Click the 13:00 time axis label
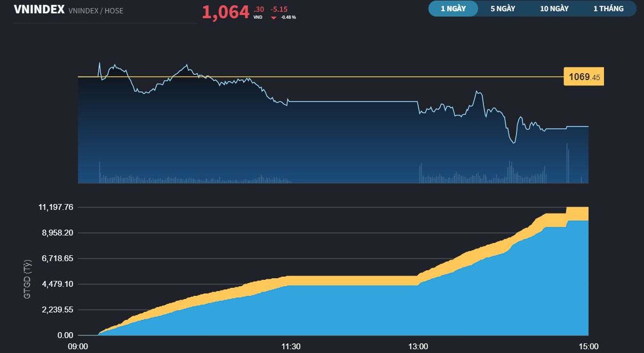 point(418,347)
